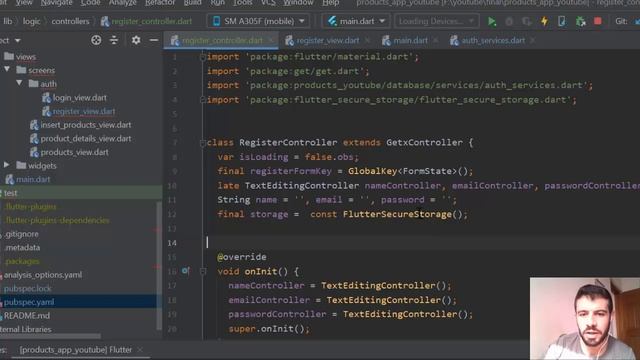Expand the widgets folder
The height and width of the screenshot is (360, 640).
pyautogui.click(x=7, y=165)
